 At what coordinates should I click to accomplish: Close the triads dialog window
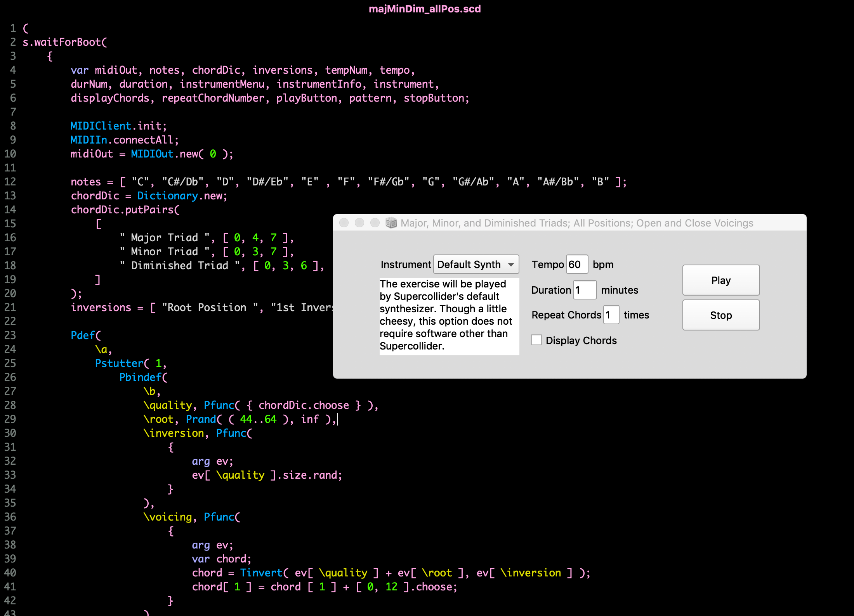point(344,223)
